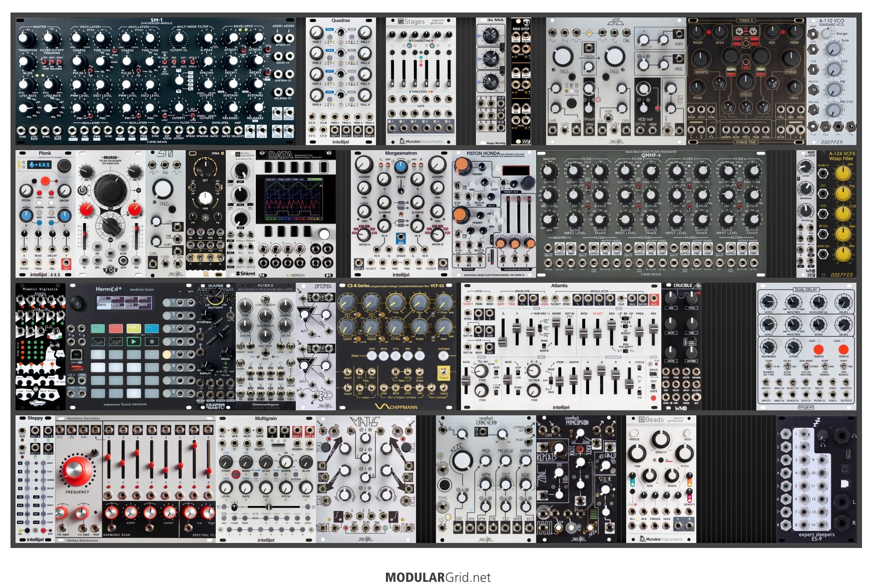Start playback with the Hermod+ play button
This screenshot has height=588, width=877.
pos(134,342)
